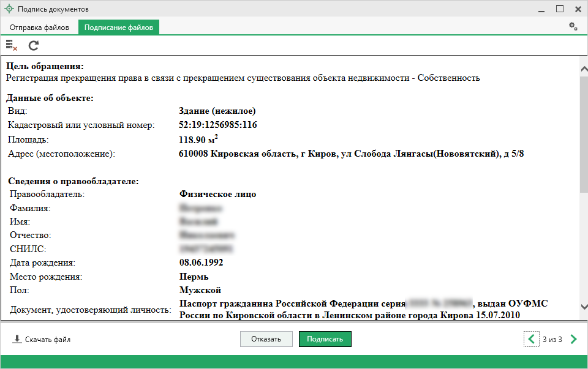Go to the next document with the right arrow
588x369 pixels.
[573, 339]
